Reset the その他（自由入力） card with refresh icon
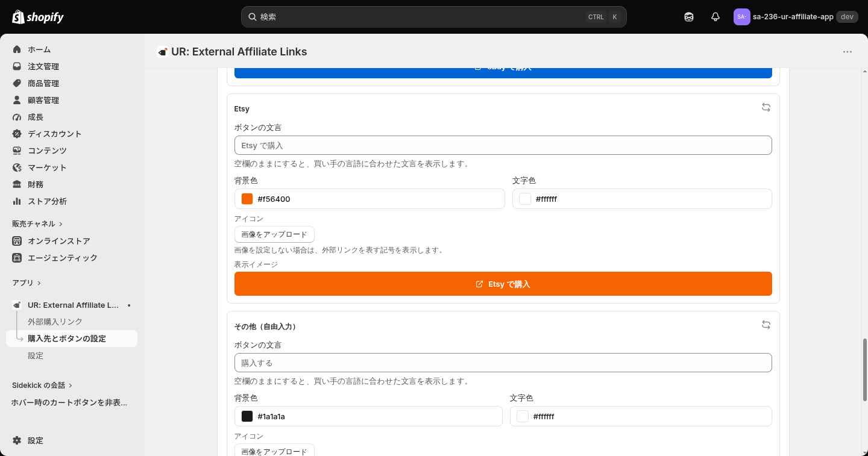Viewport: 868px width, 456px height. point(766,325)
